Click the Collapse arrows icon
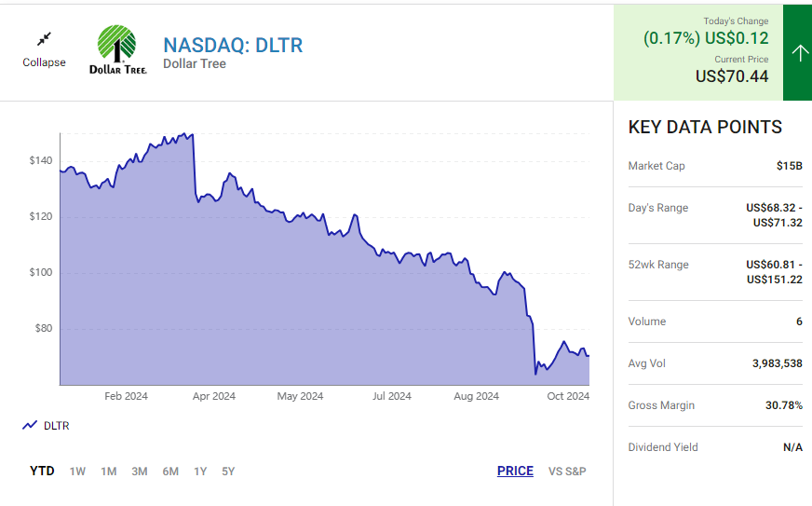 [x=44, y=39]
